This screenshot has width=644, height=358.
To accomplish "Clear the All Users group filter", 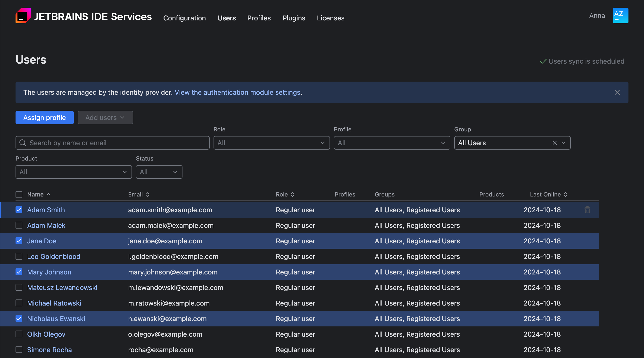I will coord(554,143).
